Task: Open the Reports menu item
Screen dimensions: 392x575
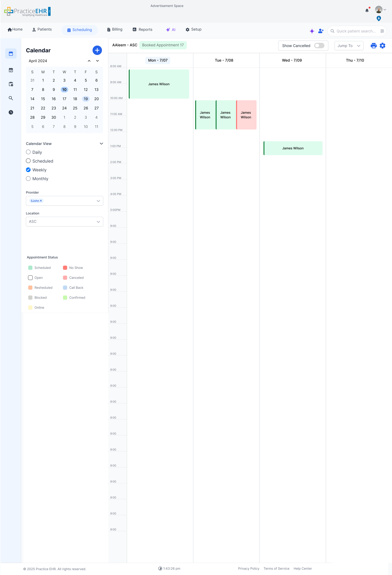Action: pyautogui.click(x=142, y=29)
